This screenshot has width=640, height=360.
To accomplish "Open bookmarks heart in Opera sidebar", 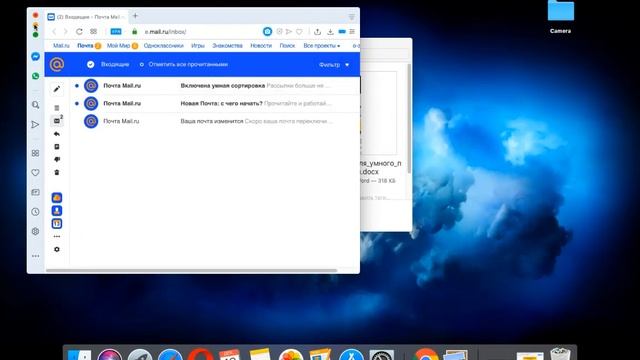I will [36, 173].
